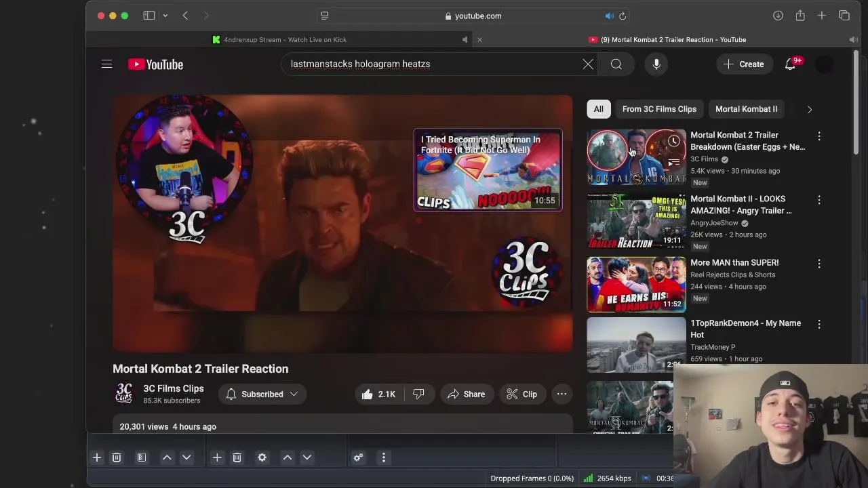Show more filter chips with right arrow
This screenshot has height=488, width=868.
tap(810, 109)
